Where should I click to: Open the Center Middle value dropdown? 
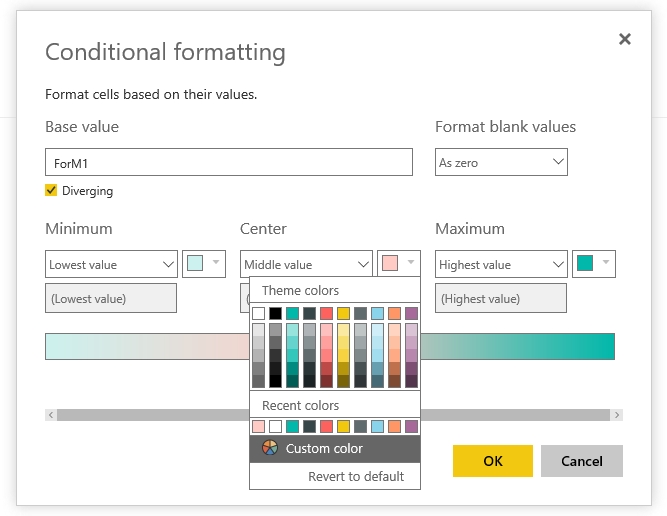point(306,264)
